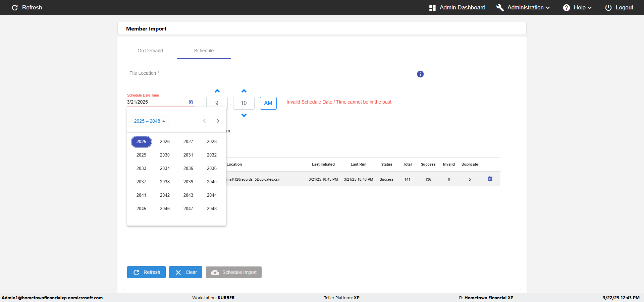Expand the Administration menu

pos(523,7)
